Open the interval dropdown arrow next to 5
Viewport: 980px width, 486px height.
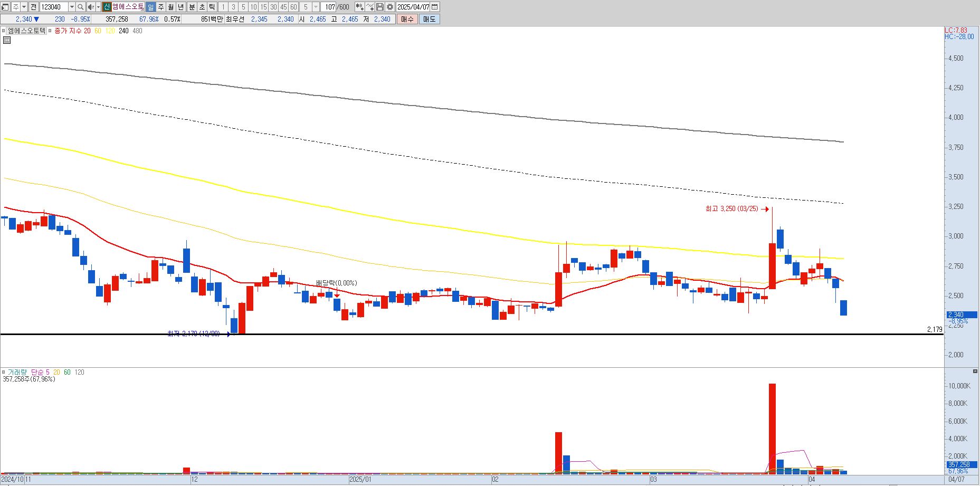click(316, 7)
